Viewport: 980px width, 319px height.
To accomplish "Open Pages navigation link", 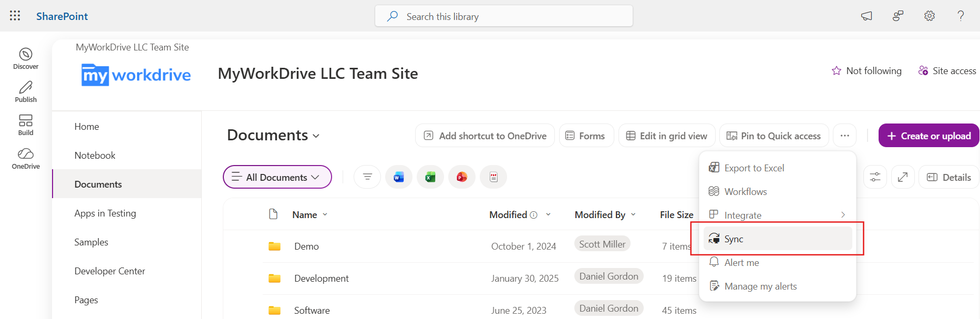I will tap(86, 300).
